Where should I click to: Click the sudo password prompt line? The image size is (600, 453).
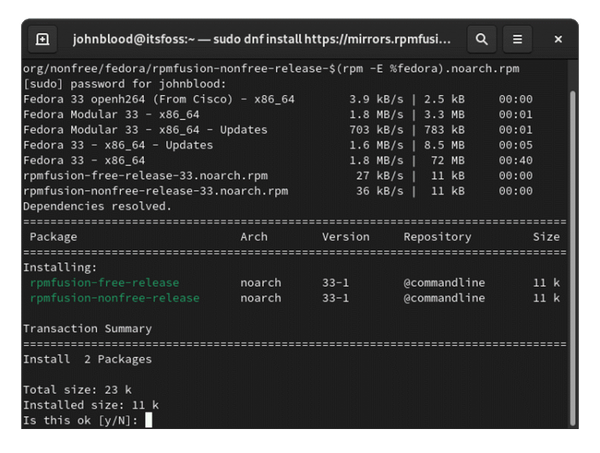pyautogui.click(x=125, y=84)
